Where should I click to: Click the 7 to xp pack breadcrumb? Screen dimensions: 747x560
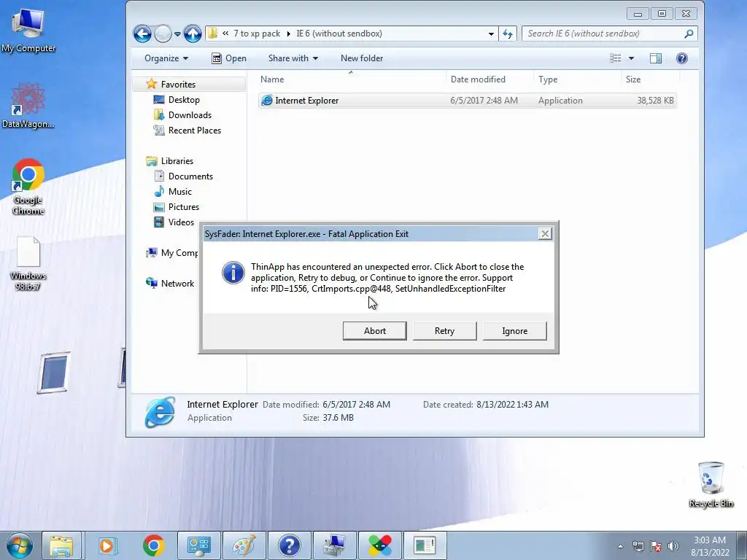click(x=257, y=34)
